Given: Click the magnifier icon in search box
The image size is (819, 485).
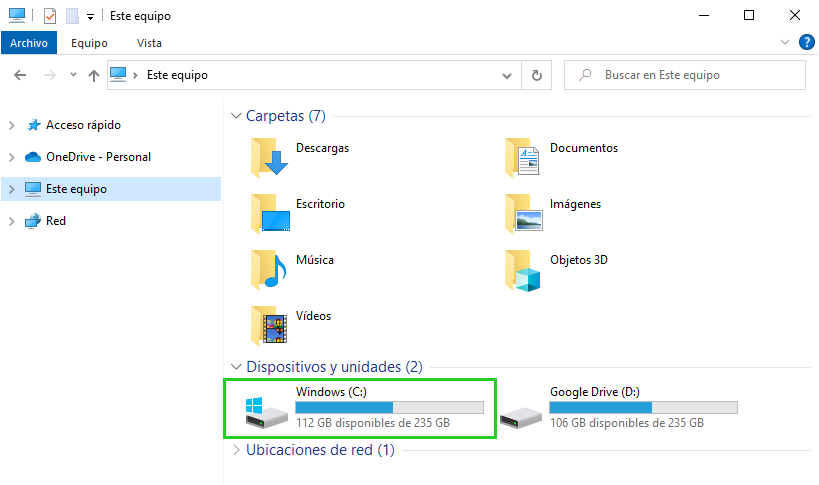Looking at the screenshot, I should point(585,75).
